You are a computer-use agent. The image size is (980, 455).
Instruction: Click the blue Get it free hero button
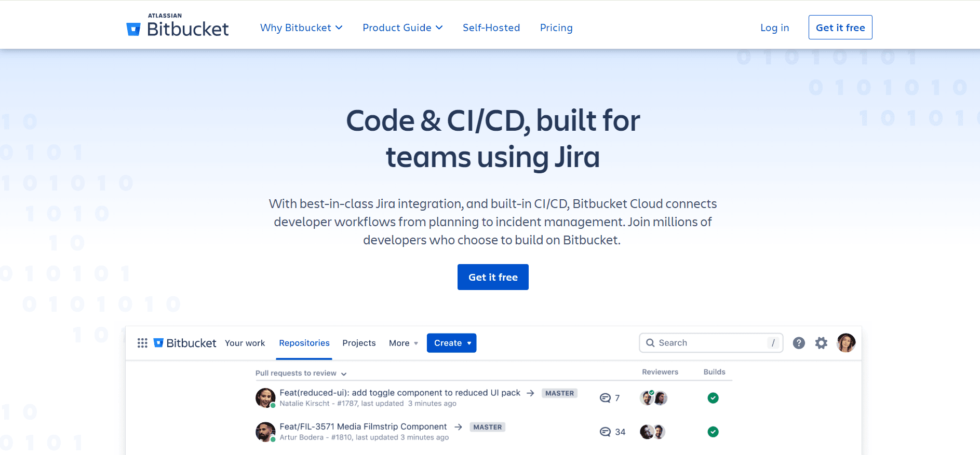(493, 277)
